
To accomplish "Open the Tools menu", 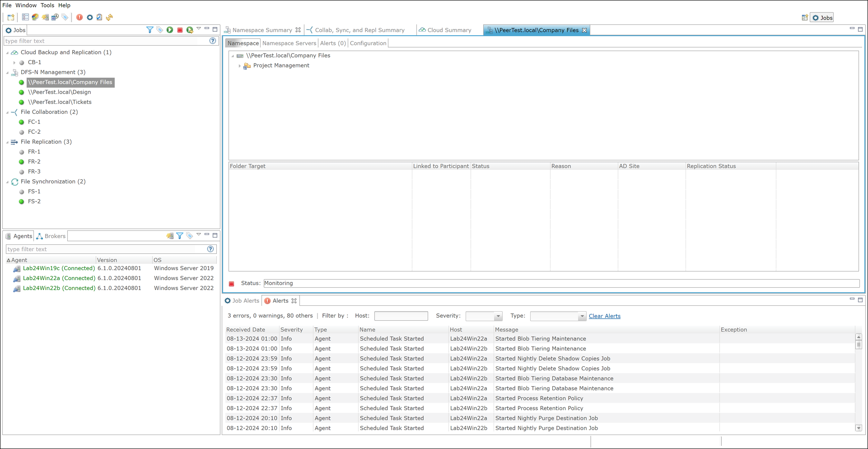I will coord(47,5).
